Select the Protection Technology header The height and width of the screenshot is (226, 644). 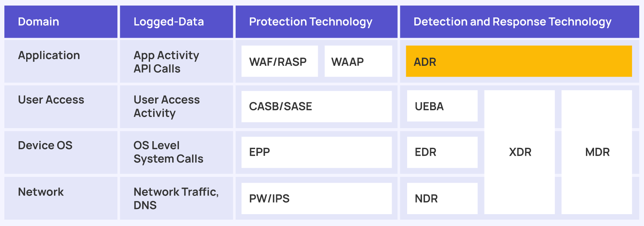[x=317, y=22]
